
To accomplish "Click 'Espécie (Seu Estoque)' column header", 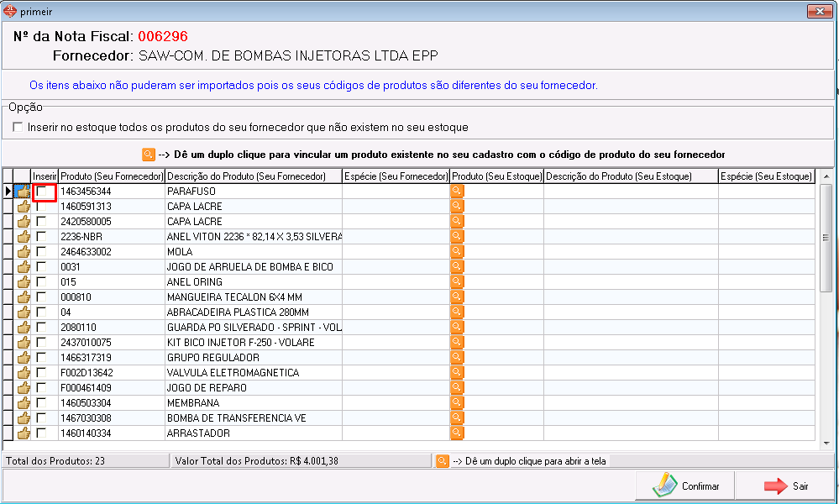I will tap(766, 176).
